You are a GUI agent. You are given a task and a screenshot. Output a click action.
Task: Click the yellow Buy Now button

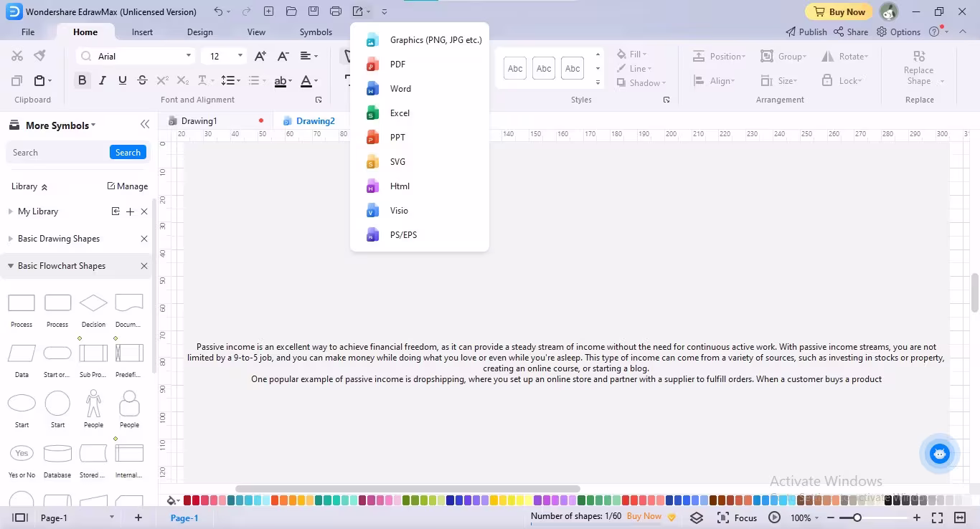tap(839, 11)
